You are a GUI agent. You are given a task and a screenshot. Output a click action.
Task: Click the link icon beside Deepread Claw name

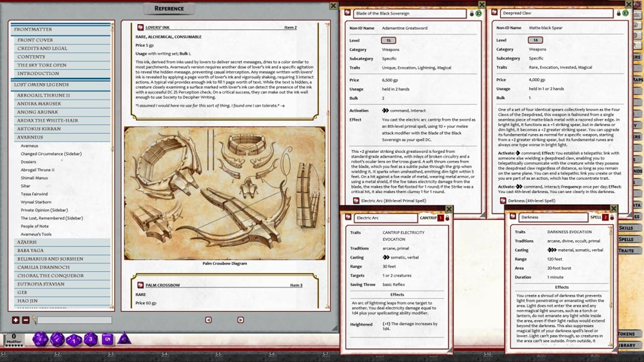[x=493, y=14]
